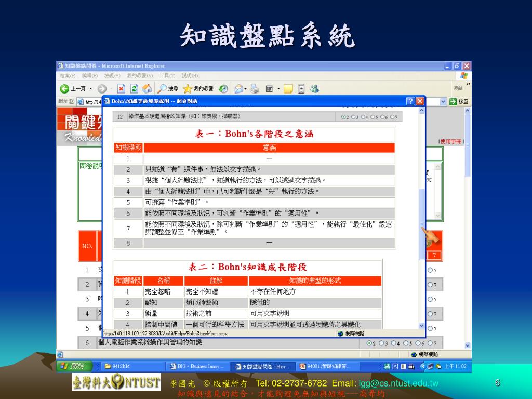Viewport: 532px width, 399px height.
Task: Open the 說明(H) menu
Action: coord(189,76)
